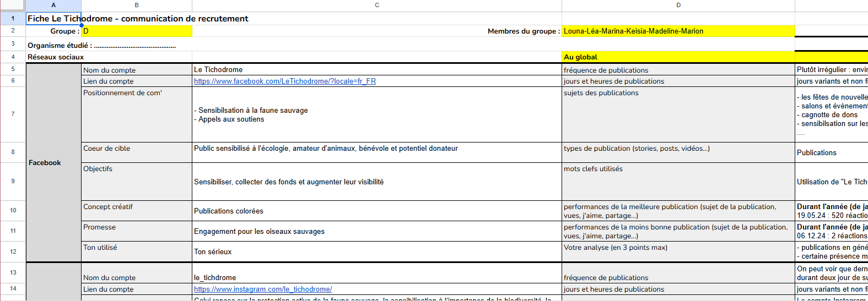Select row 7 header
Screen dimensions: 868x301
[x=13, y=114]
